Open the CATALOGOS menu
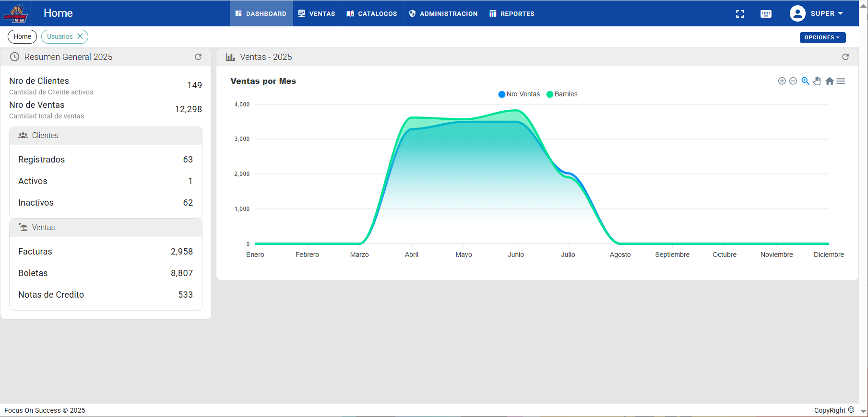 pyautogui.click(x=372, y=13)
